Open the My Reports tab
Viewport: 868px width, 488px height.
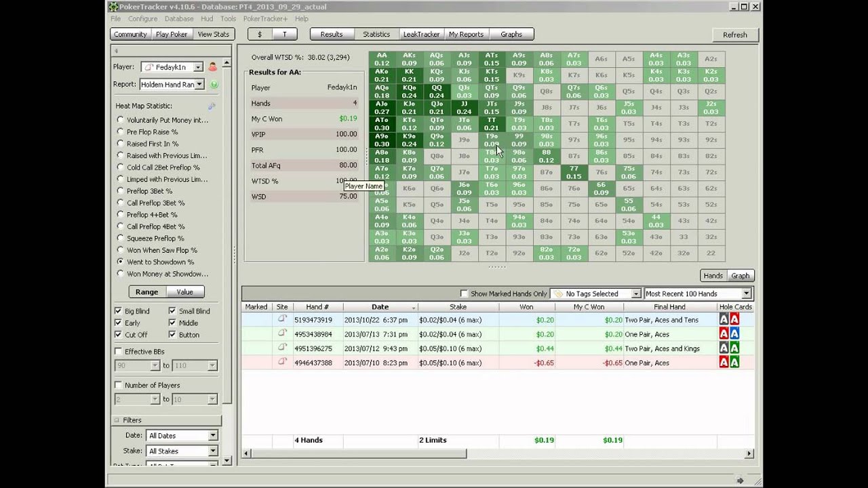(x=467, y=34)
